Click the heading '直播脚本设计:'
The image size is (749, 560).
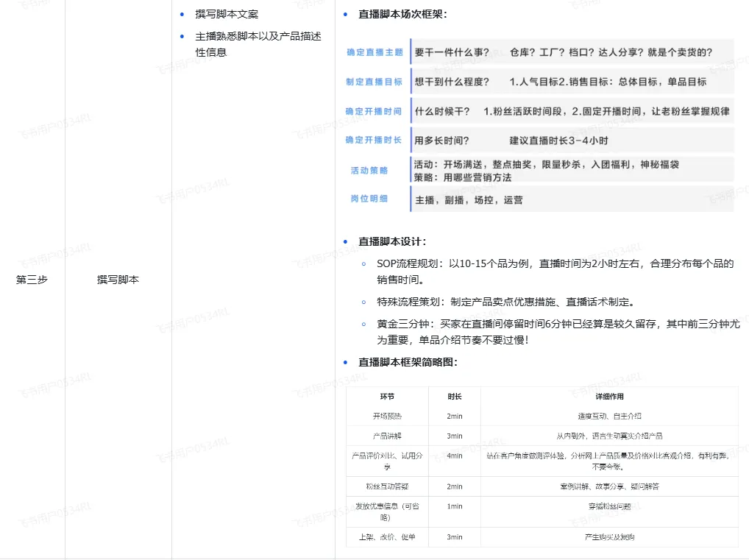(392, 242)
